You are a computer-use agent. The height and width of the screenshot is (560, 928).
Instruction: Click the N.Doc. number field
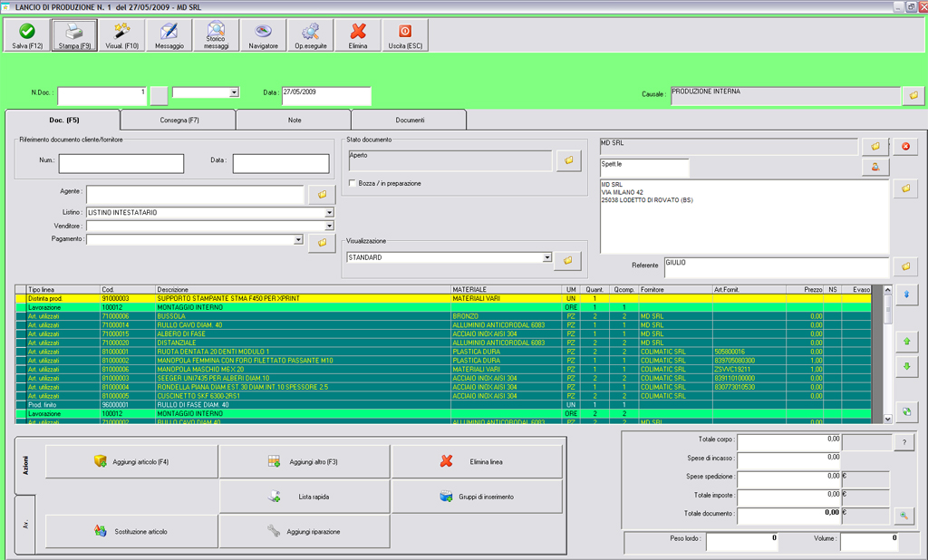pos(101,96)
